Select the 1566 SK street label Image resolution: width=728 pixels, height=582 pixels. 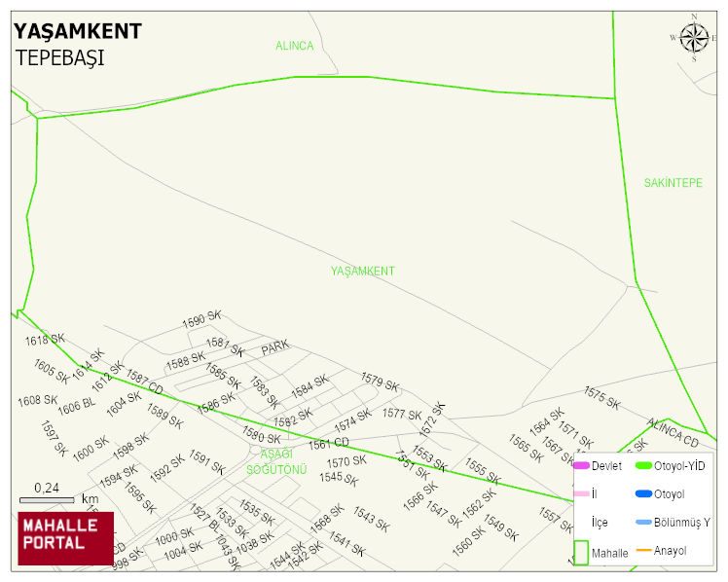[420, 496]
